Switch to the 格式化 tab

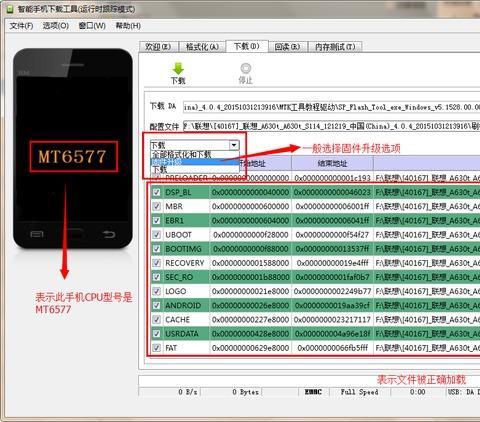point(202,47)
